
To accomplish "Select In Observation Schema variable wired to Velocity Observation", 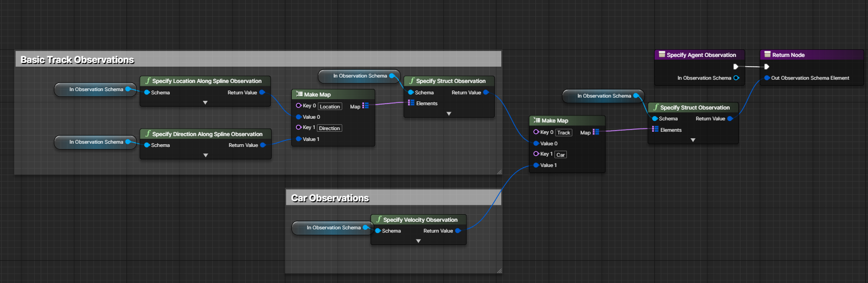I will coord(333,228).
